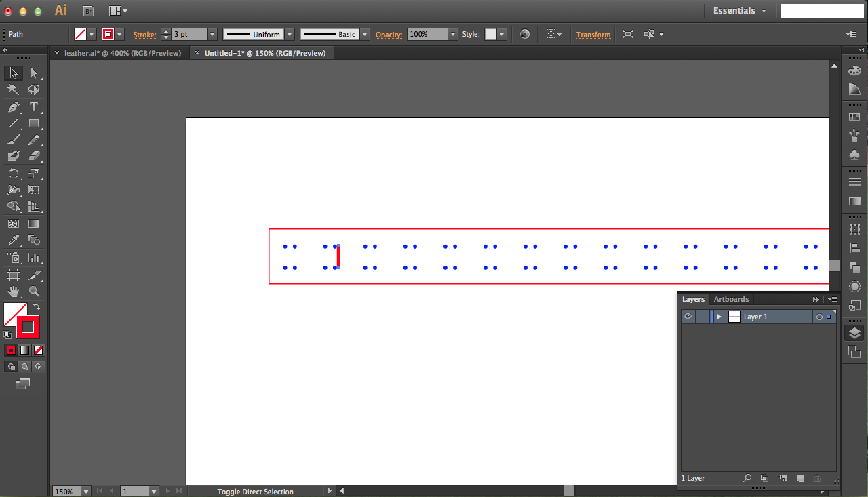This screenshot has height=497, width=868.
Task: Choose the Paintbrush tool
Action: (14, 140)
